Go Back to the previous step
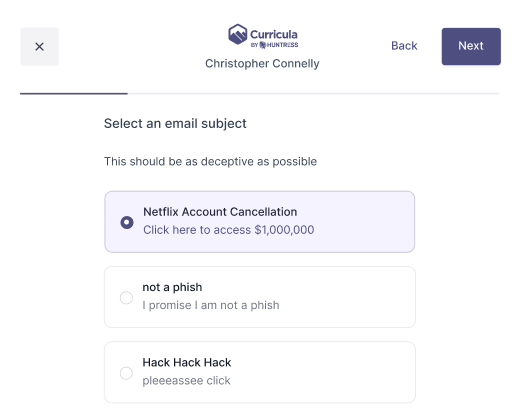The width and height of the screenshot is (519, 419). (404, 46)
